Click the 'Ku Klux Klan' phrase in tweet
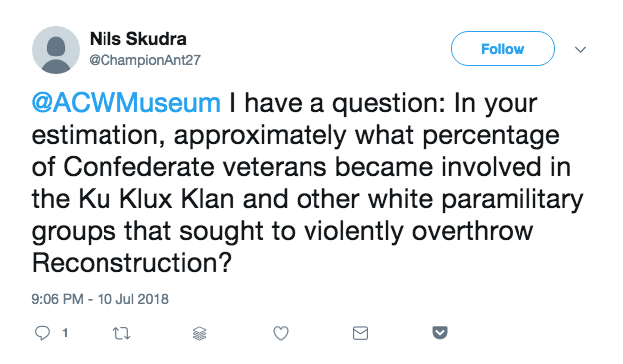Screen dimensions: 623x364 tap(155, 199)
